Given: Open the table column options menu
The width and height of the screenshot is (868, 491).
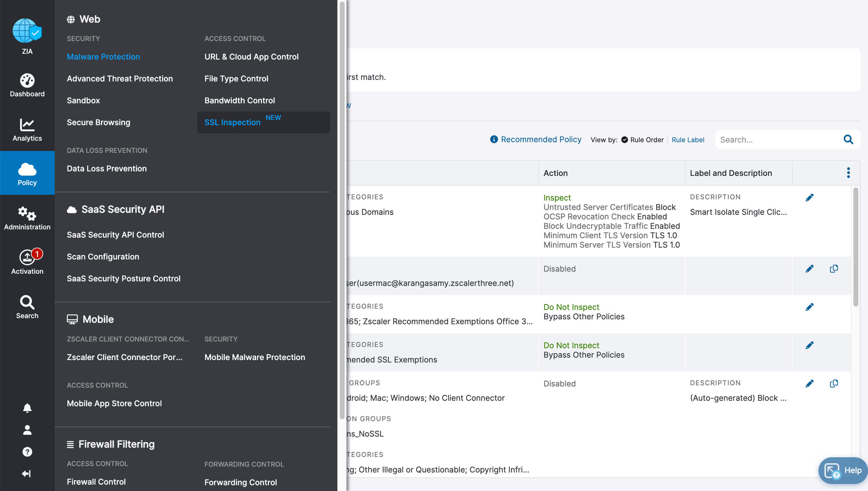Looking at the screenshot, I should (848, 173).
